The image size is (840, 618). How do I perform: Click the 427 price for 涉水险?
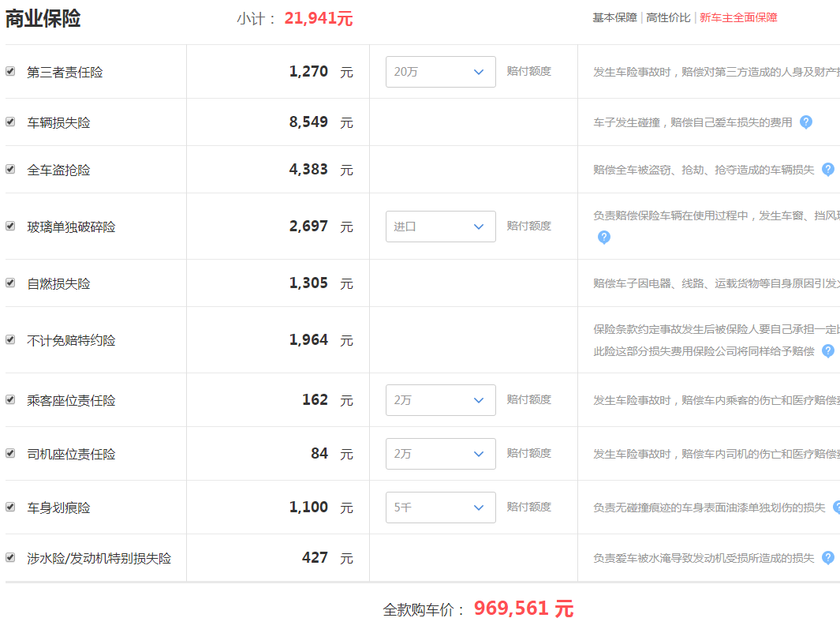tap(315, 558)
